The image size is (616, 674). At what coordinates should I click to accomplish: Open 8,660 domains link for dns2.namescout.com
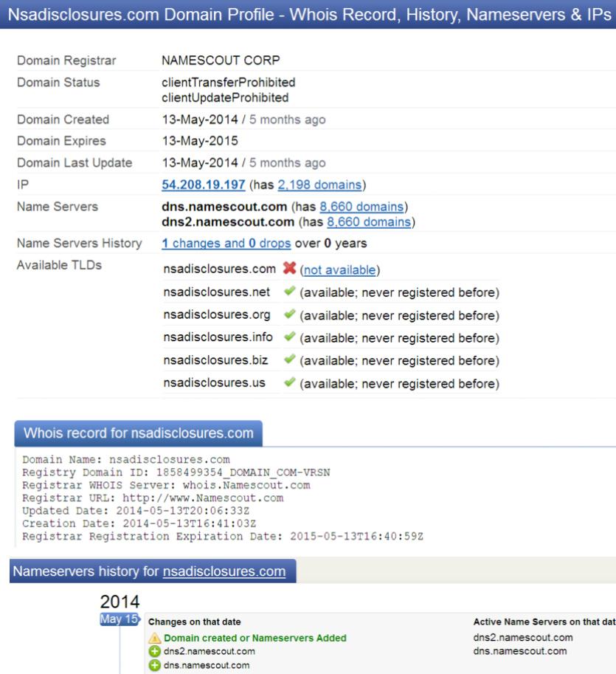coord(369,222)
